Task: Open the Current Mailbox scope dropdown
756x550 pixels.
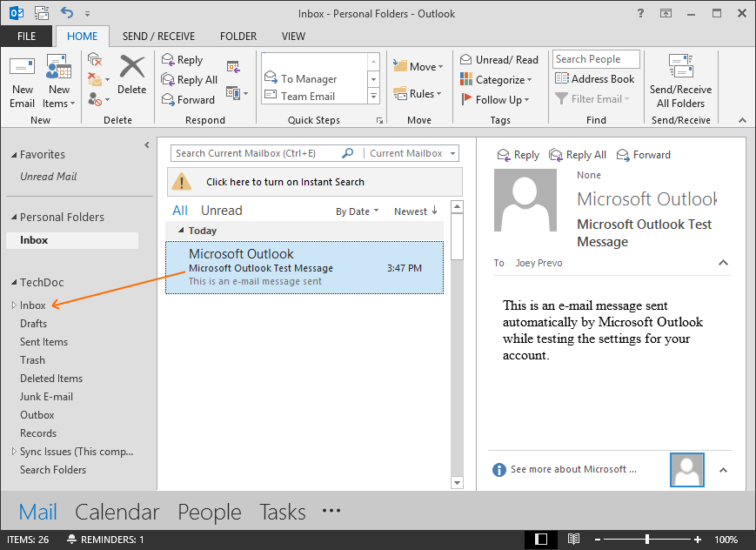Action: pyautogui.click(x=412, y=153)
